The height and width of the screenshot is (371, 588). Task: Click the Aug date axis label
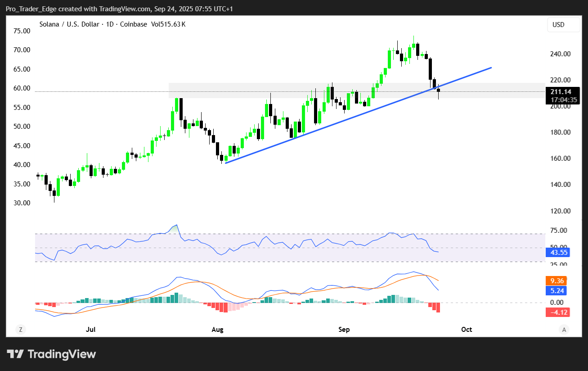[x=217, y=330]
